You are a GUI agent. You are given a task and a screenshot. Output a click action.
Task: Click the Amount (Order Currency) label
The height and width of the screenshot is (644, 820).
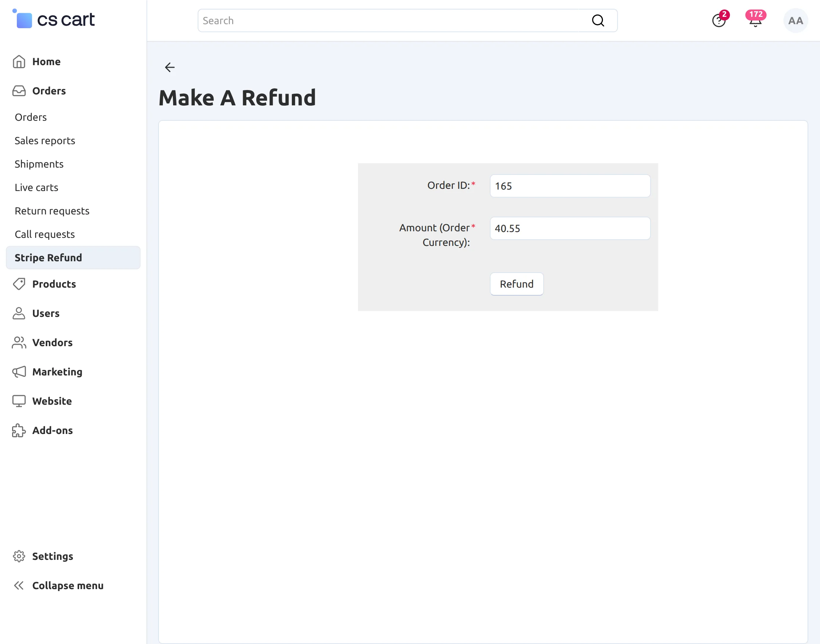pyautogui.click(x=435, y=235)
